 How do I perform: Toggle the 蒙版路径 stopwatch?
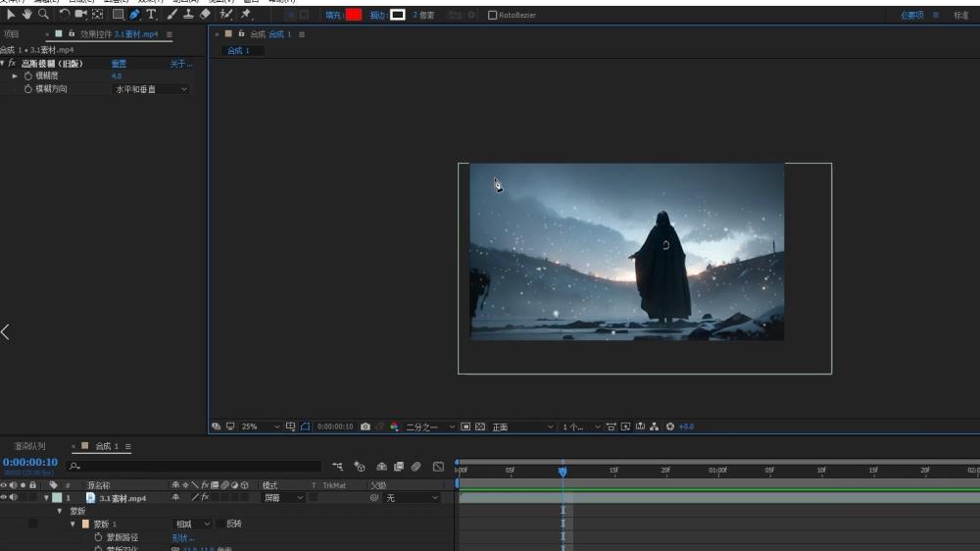point(98,537)
